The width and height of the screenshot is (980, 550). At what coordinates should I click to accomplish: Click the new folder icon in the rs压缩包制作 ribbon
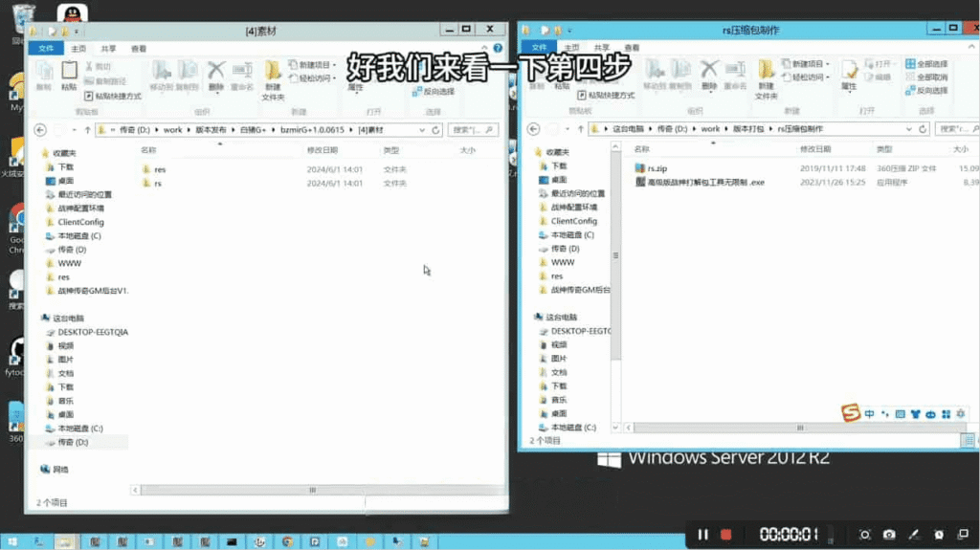tap(766, 72)
